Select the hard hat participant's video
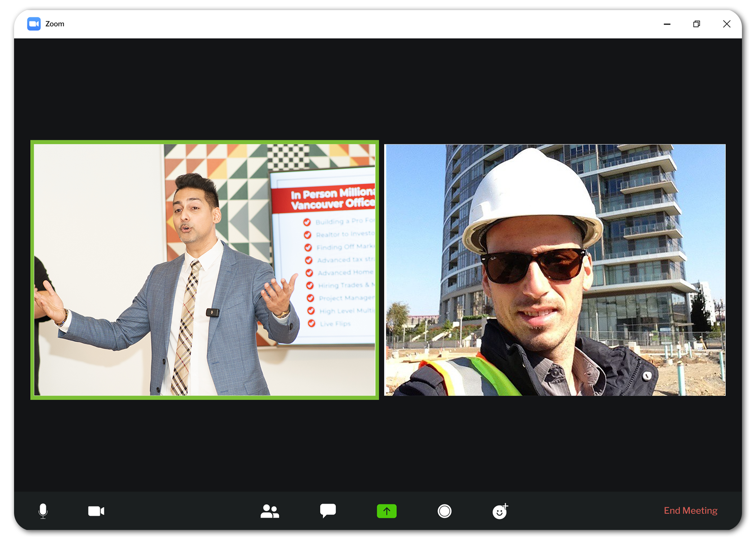Screen dimensions: 756x540 point(555,270)
